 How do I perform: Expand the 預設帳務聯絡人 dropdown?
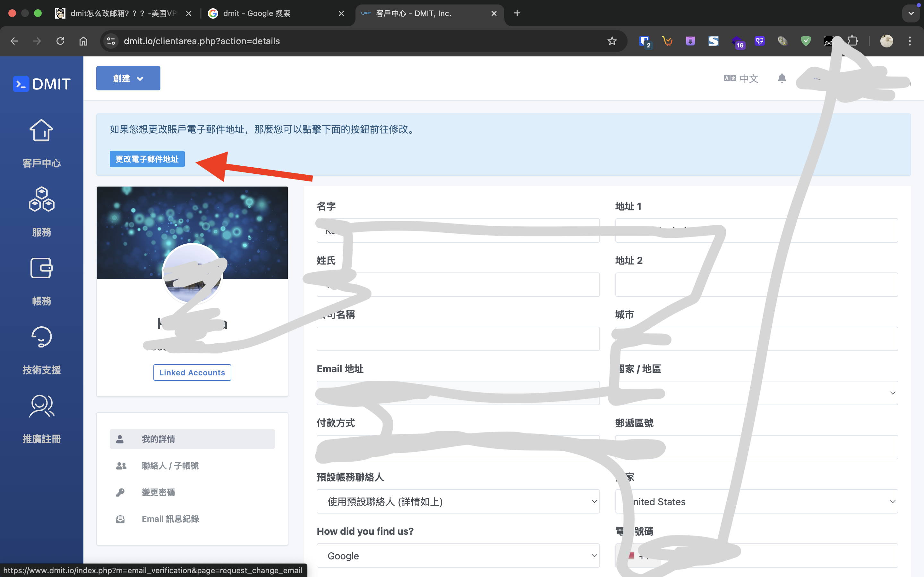click(x=458, y=501)
